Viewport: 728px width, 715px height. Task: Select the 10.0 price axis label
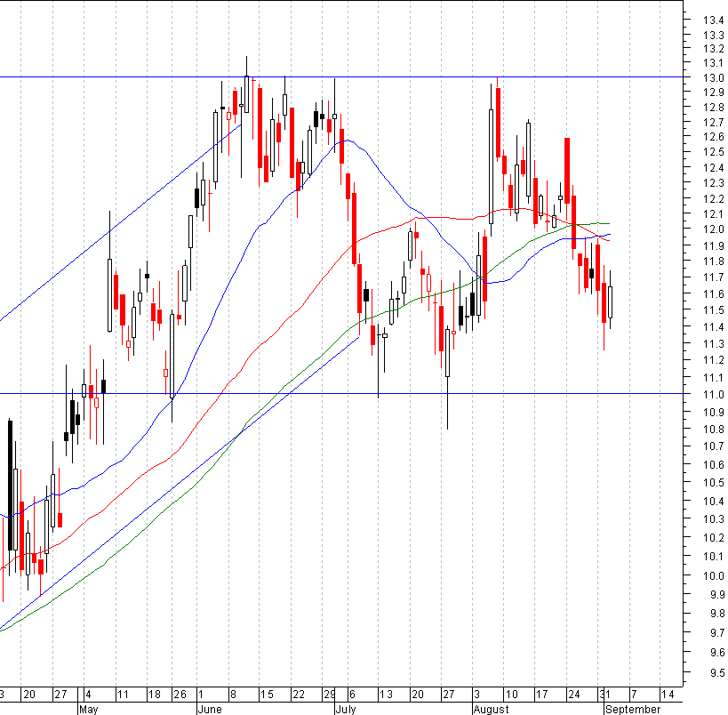click(x=713, y=575)
